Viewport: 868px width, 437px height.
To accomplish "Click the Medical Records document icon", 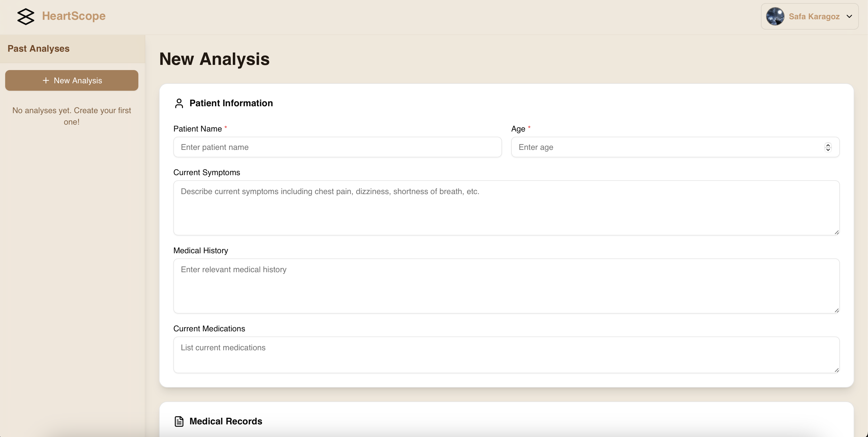I will [x=179, y=421].
